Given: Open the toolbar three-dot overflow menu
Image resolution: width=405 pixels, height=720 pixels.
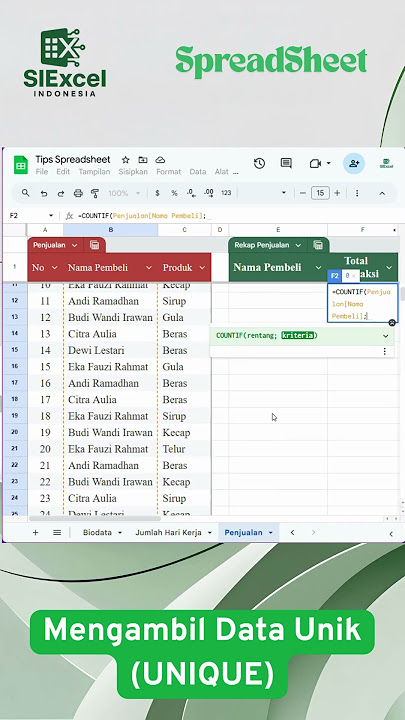Looking at the screenshot, I should pyautogui.click(x=357, y=193).
